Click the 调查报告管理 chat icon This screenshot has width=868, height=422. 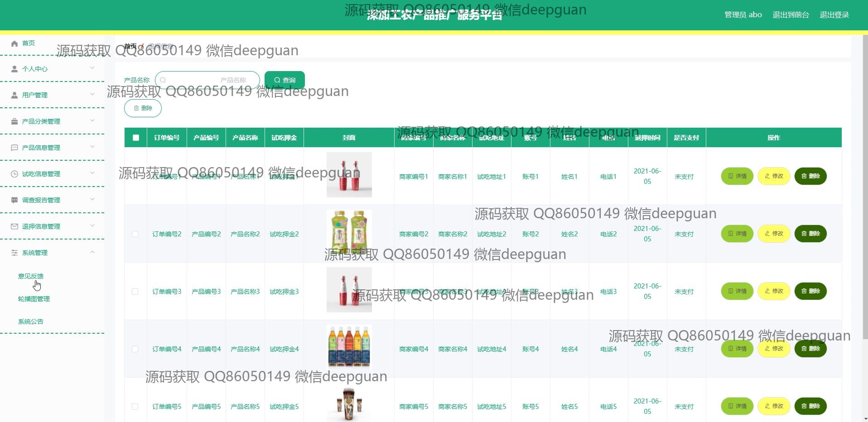coord(14,200)
